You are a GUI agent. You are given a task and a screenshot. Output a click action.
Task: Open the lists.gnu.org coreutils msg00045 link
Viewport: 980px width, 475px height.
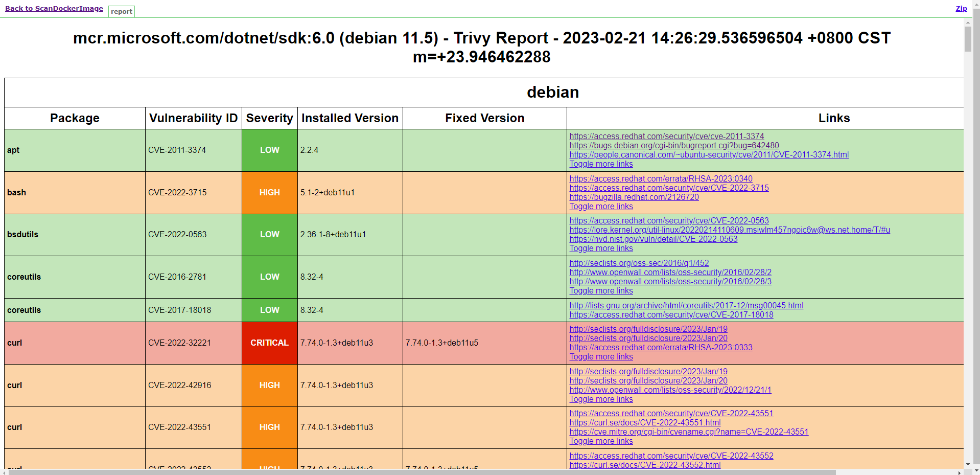686,305
